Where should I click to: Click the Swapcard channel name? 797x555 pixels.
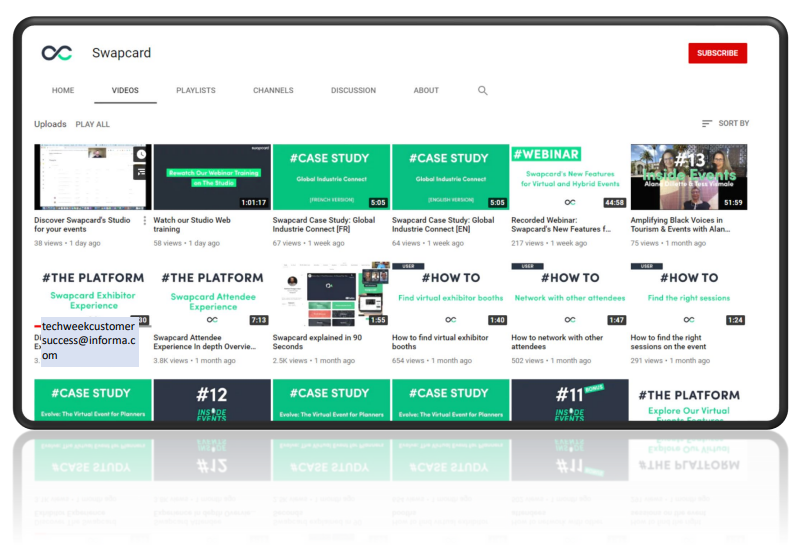point(121,53)
